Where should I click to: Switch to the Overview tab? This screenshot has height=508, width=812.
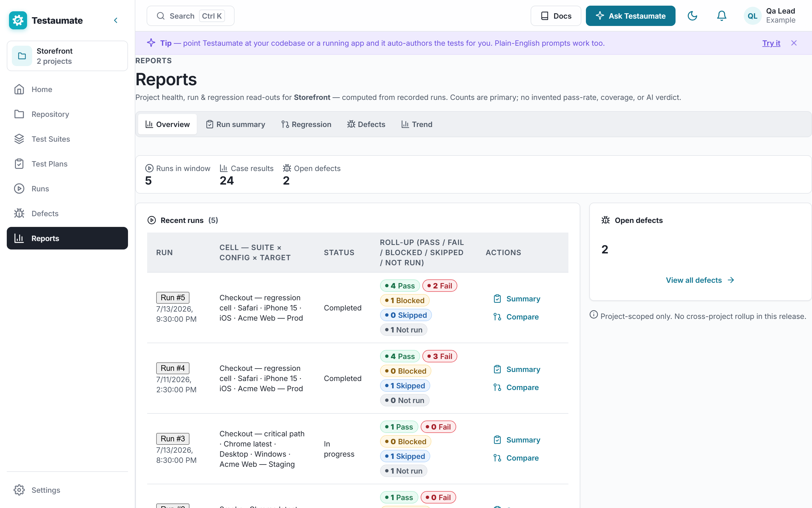tap(167, 124)
